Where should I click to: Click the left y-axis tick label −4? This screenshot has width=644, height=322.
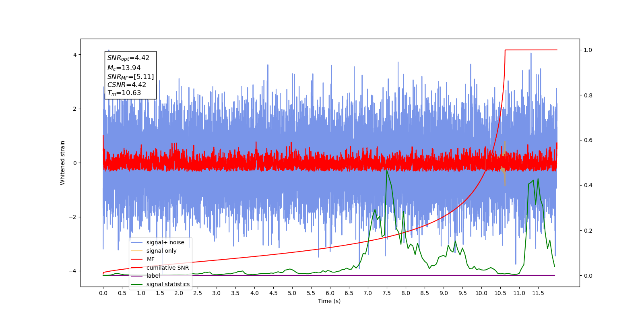[x=72, y=271]
